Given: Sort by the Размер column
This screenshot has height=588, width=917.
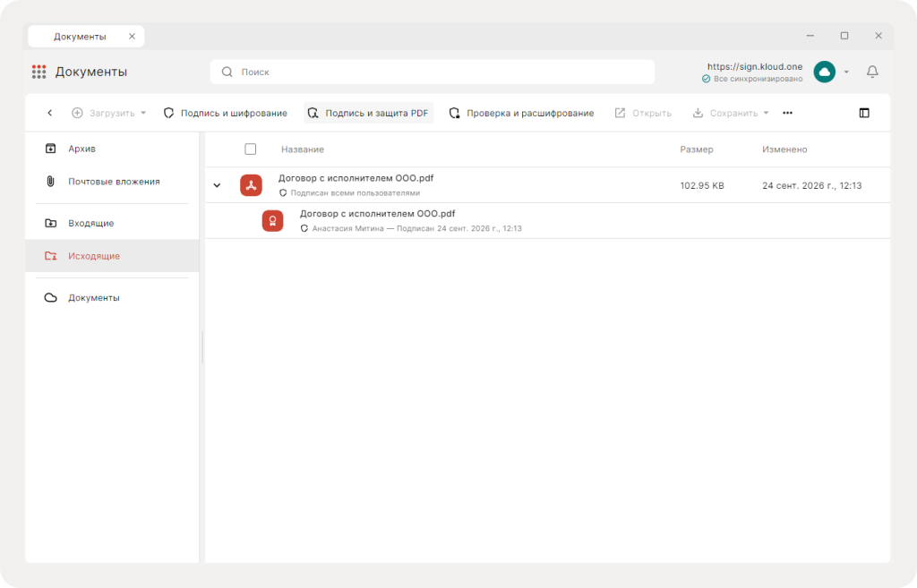Looking at the screenshot, I should pos(697,149).
